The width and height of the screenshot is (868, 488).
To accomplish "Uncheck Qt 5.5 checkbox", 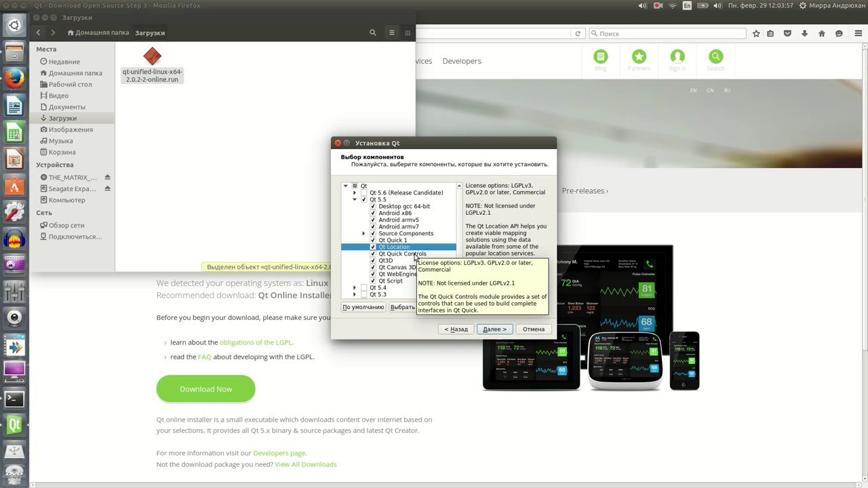I will click(364, 199).
